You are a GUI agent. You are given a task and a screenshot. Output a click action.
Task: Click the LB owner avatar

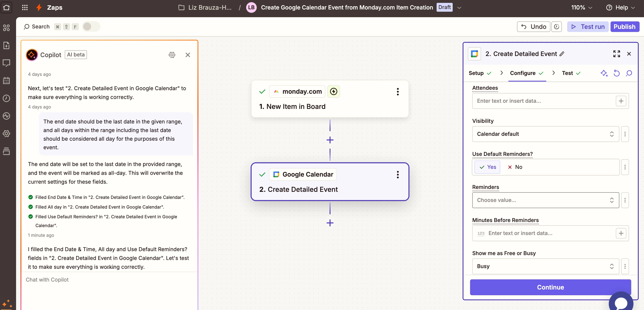(x=251, y=7)
